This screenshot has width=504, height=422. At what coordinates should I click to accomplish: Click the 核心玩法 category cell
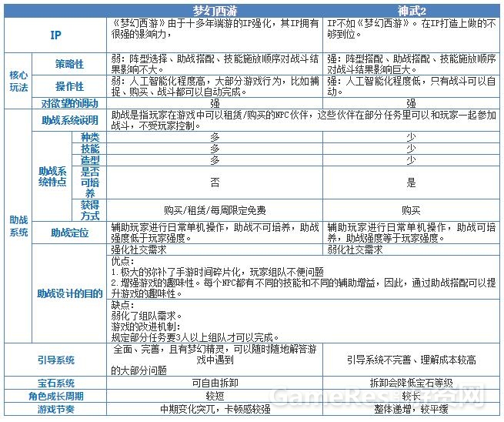point(18,81)
